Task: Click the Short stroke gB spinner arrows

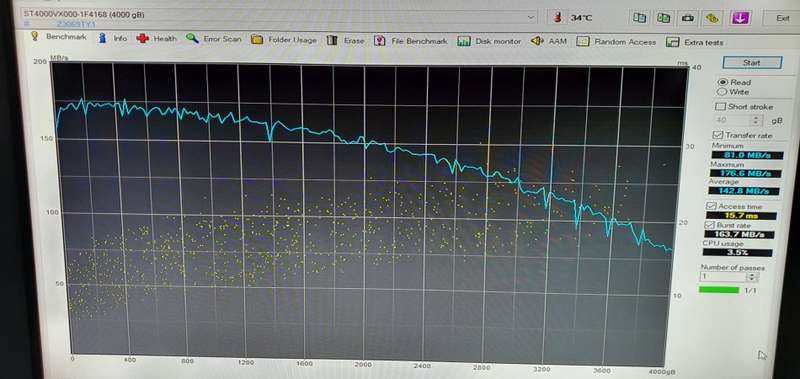Action: point(757,120)
